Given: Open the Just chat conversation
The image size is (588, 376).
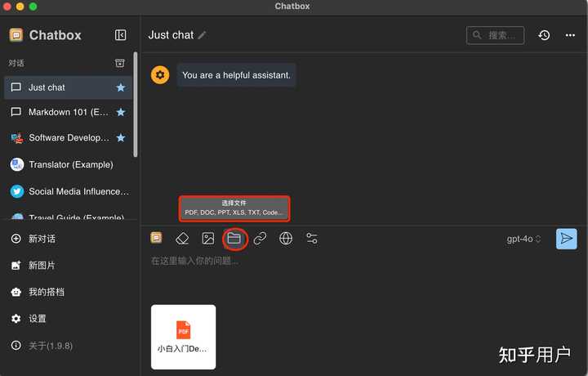Looking at the screenshot, I should tap(68, 87).
